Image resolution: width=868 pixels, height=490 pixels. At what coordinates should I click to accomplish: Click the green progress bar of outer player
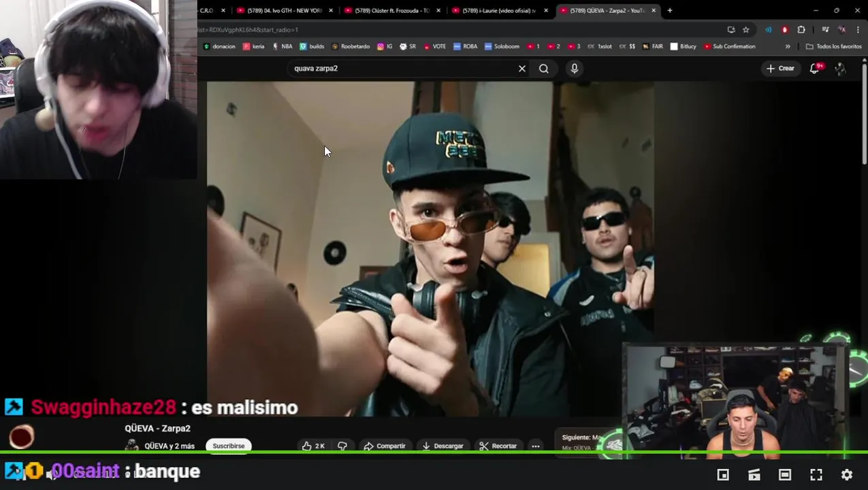434,452
